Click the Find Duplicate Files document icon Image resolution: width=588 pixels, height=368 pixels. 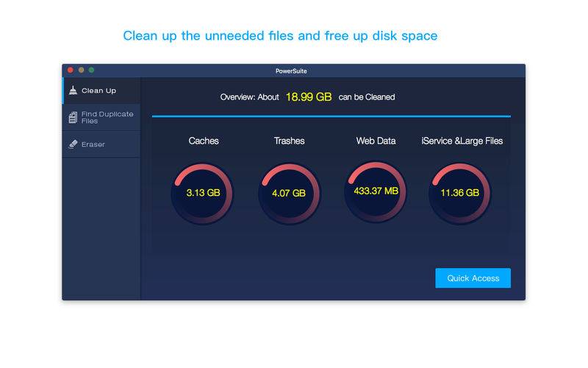tap(73, 118)
